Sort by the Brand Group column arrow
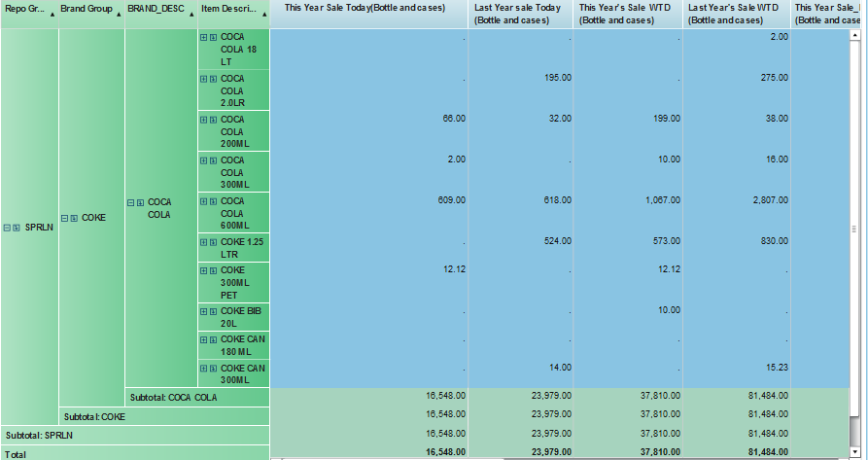868x460 pixels. click(119, 15)
